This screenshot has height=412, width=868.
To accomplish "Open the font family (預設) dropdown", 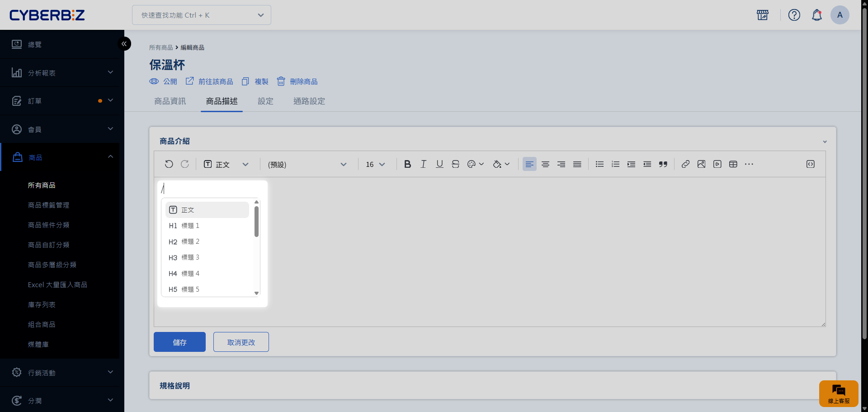I will tap(307, 165).
